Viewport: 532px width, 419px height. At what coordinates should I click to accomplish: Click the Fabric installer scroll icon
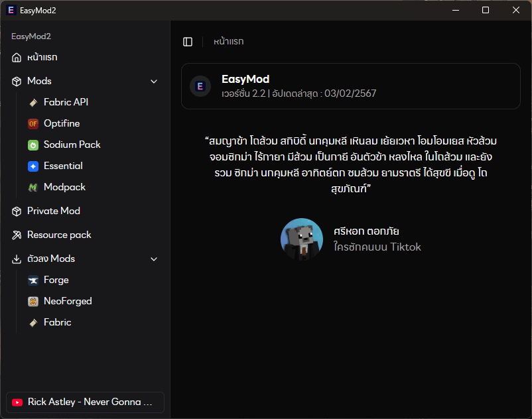pos(33,323)
